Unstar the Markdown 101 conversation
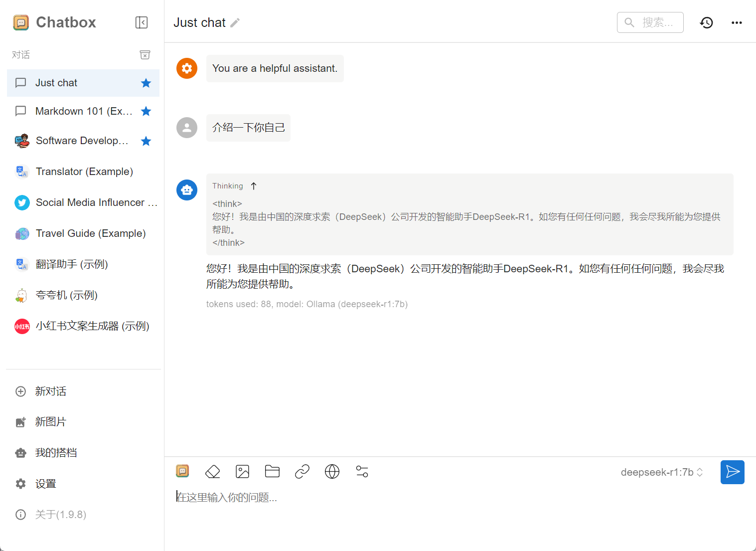756x551 pixels. (146, 111)
